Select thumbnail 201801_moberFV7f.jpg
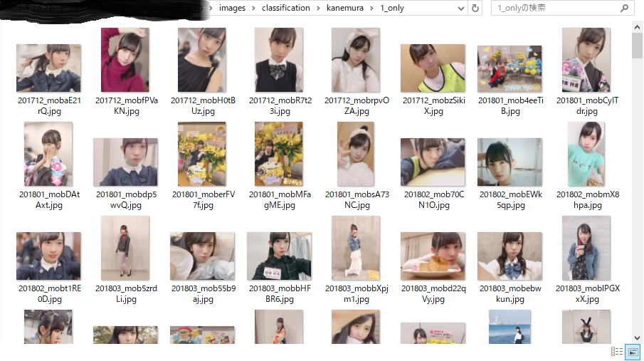Image resolution: width=644 pixels, height=361 pixels. coord(202,154)
